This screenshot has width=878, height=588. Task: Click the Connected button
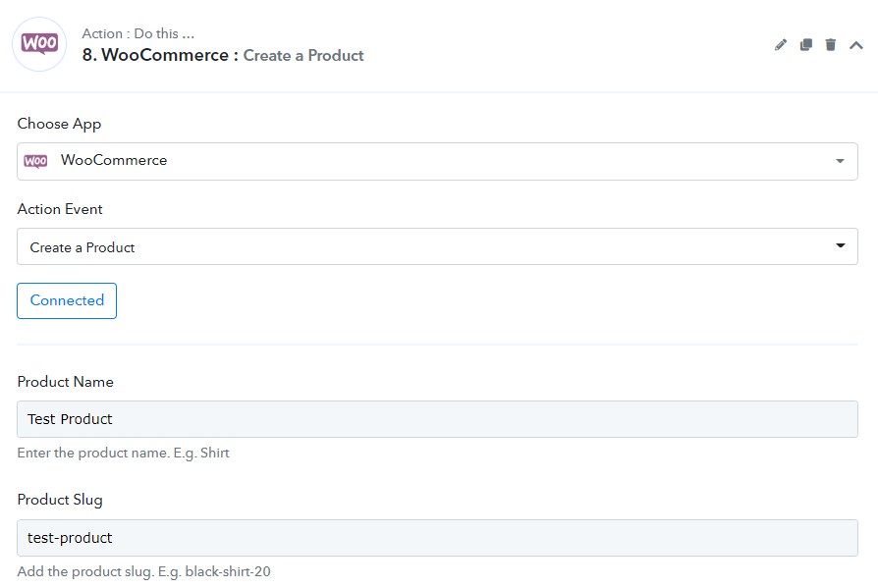tap(67, 300)
